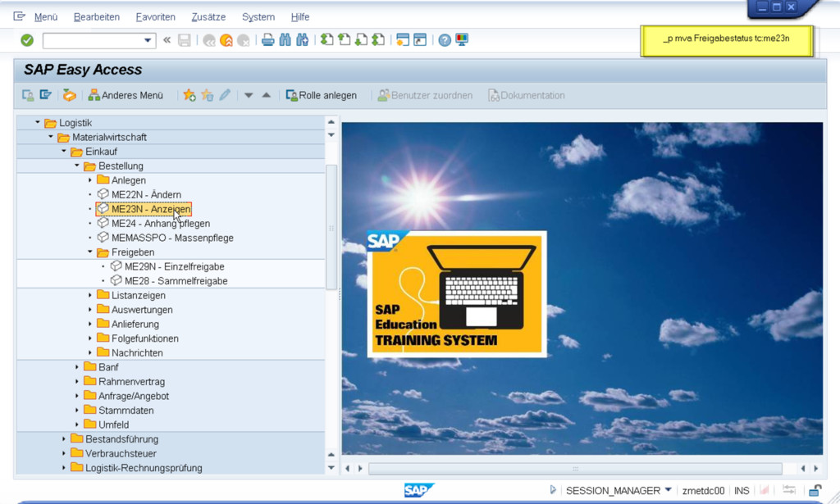Expand the Bestandsführung folder
This screenshot has width=840, height=504.
click(64, 439)
